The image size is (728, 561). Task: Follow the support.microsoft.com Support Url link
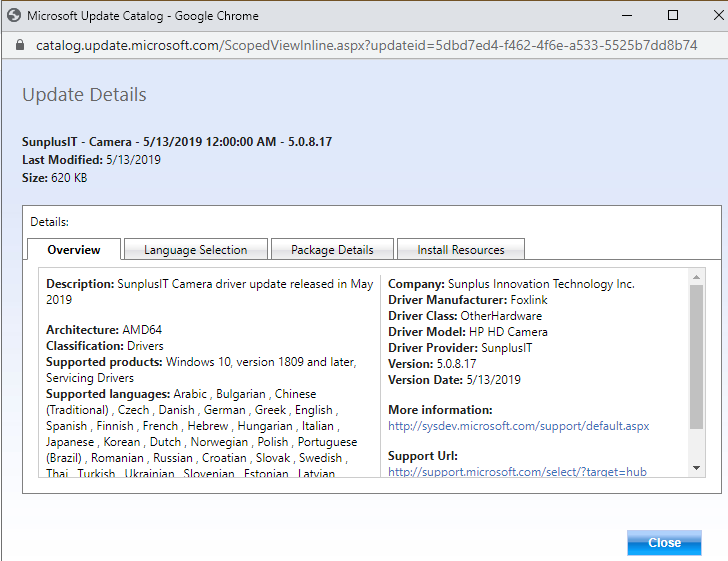tap(517, 471)
